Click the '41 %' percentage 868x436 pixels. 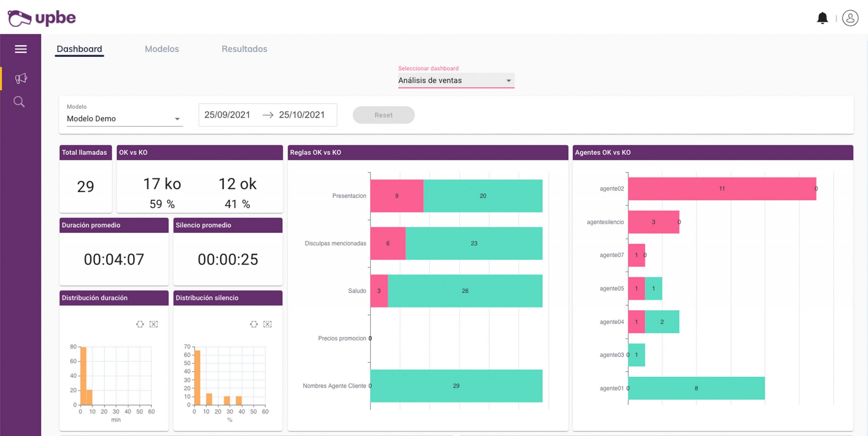[237, 204]
